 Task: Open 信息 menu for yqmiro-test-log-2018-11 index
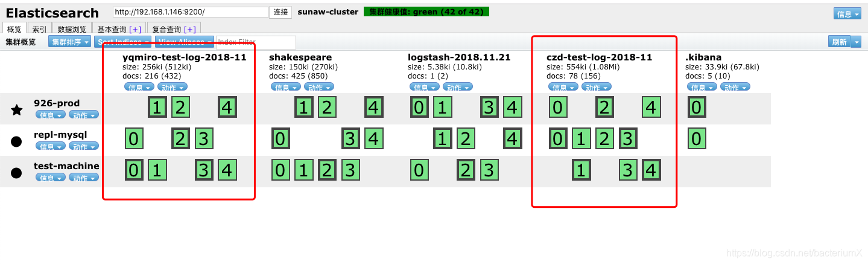(139, 87)
